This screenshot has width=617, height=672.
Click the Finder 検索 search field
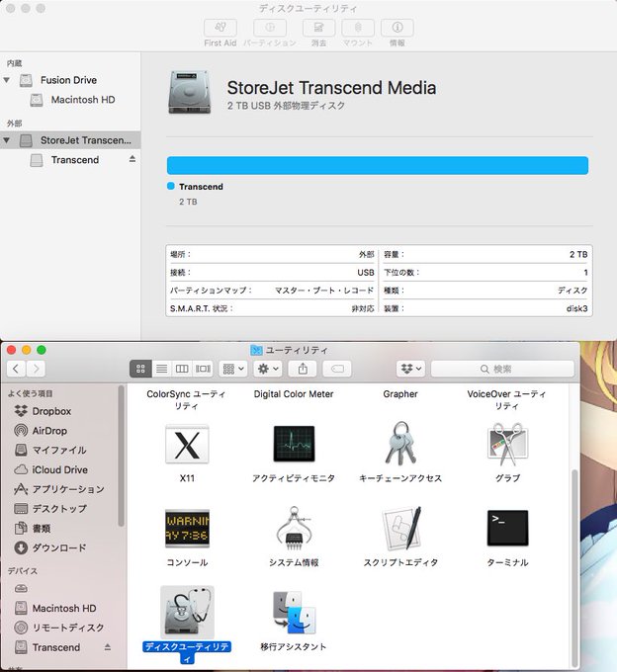pos(502,369)
